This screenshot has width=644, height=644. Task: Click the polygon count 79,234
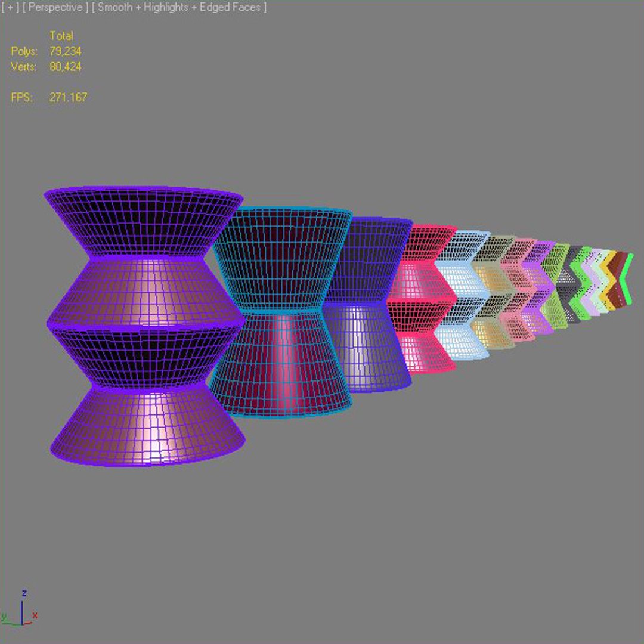tap(66, 51)
